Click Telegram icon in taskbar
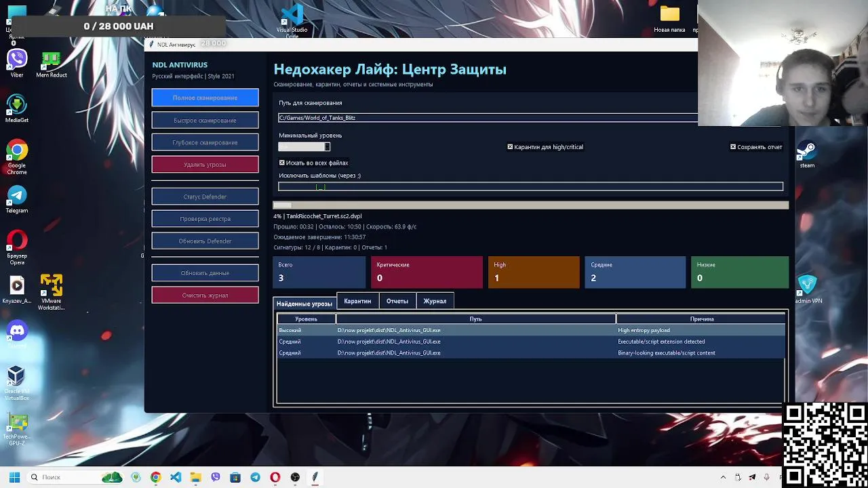 click(255, 477)
